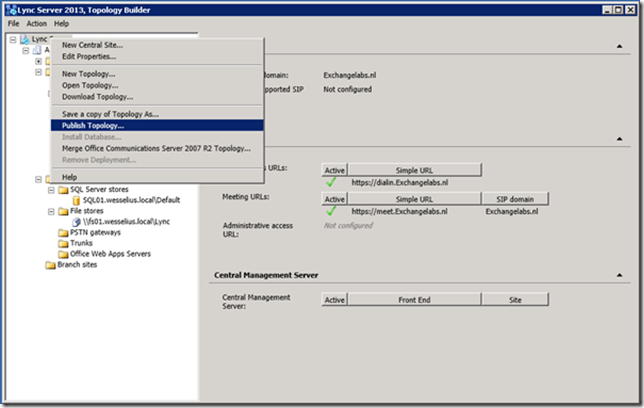Click the PSTN gateways folder icon

(x=63, y=233)
